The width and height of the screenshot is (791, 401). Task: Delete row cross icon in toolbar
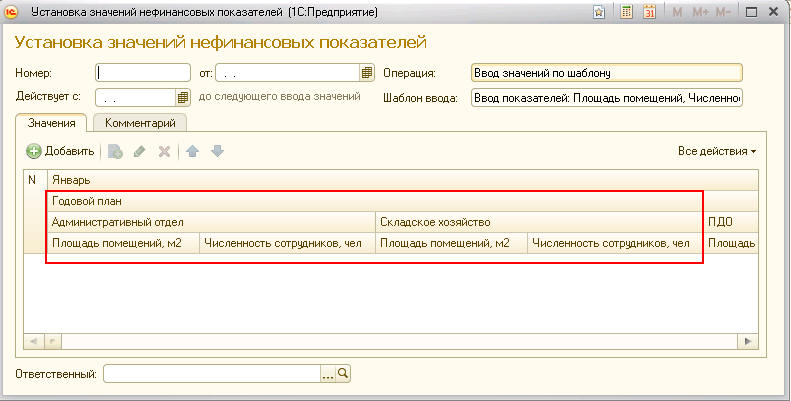pyautogui.click(x=164, y=151)
